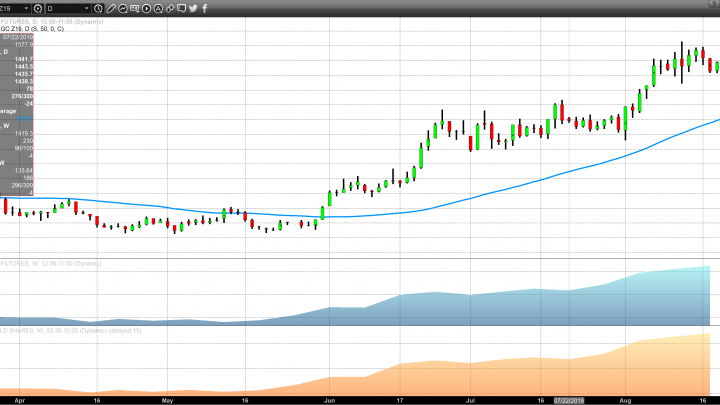Click the link chain icon
This screenshot has height=405, width=720.
[170, 8]
